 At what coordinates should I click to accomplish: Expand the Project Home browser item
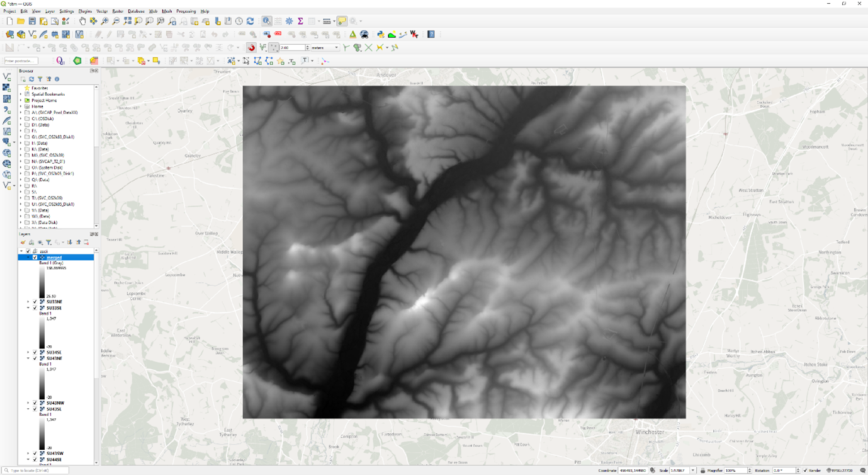click(21, 100)
